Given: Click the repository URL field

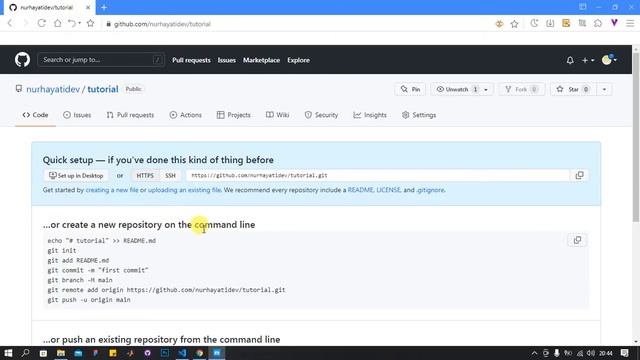Looking at the screenshot, I should coord(378,176).
